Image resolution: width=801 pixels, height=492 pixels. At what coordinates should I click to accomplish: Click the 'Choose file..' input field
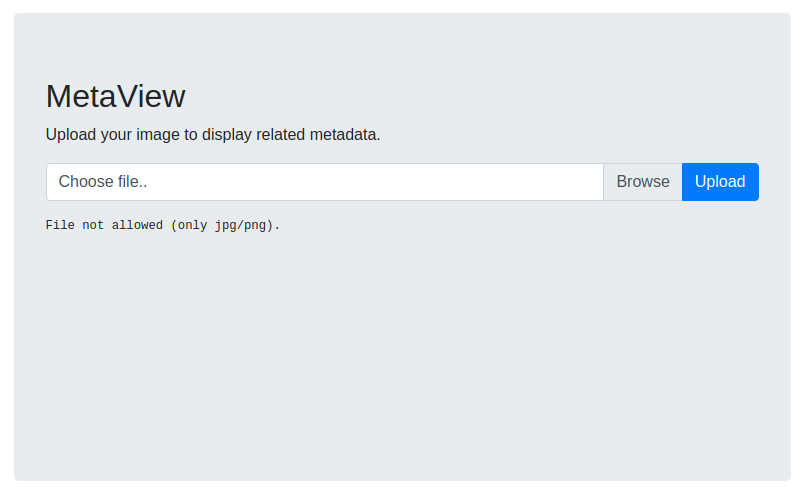[325, 182]
